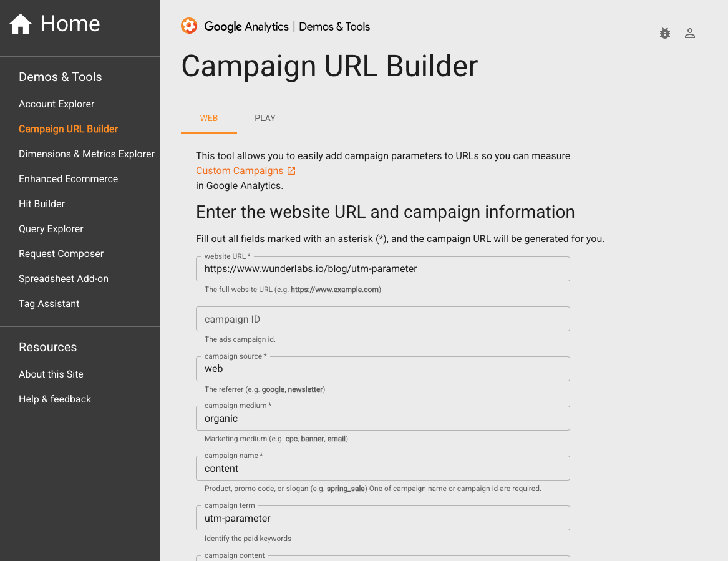Viewport: 728px width, 561px height.
Task: Switch to the PLAY tab
Action: coord(265,119)
